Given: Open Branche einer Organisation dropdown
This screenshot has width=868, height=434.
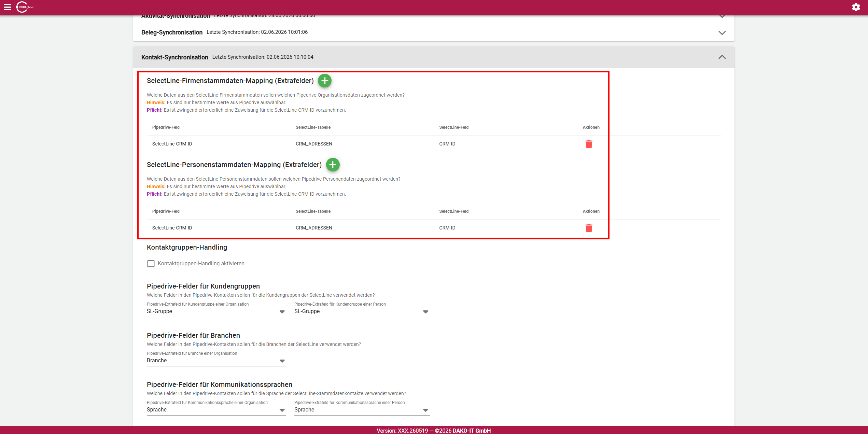Looking at the screenshot, I should (216, 361).
